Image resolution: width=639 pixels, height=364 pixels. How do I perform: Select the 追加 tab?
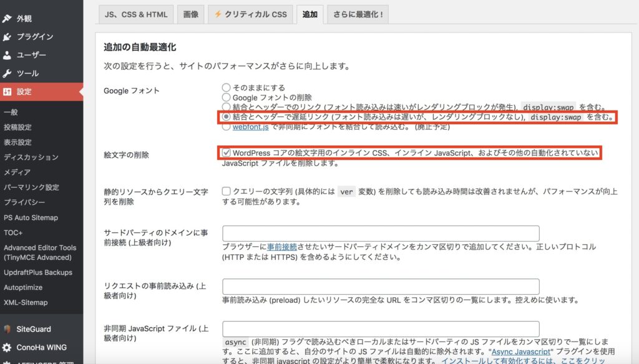pyautogui.click(x=310, y=14)
